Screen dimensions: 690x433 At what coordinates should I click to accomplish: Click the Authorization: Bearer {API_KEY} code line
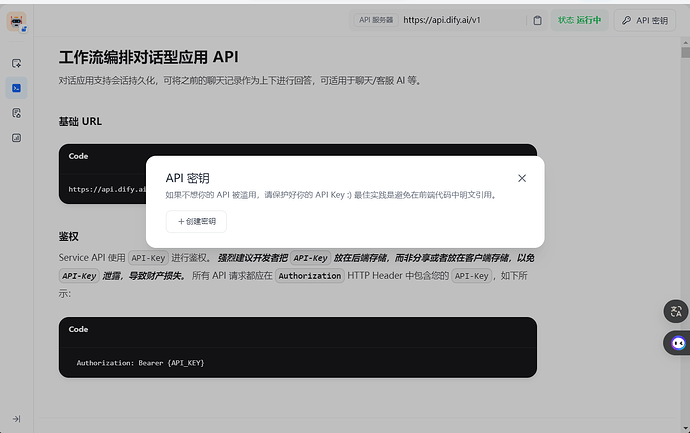click(140, 363)
